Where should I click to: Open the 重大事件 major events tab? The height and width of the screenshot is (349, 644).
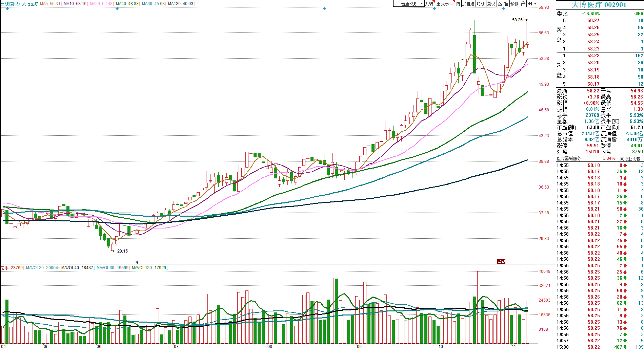point(445,4)
